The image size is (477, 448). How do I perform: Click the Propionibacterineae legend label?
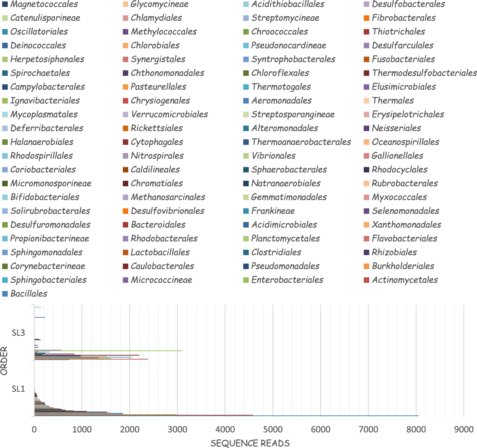(50, 238)
